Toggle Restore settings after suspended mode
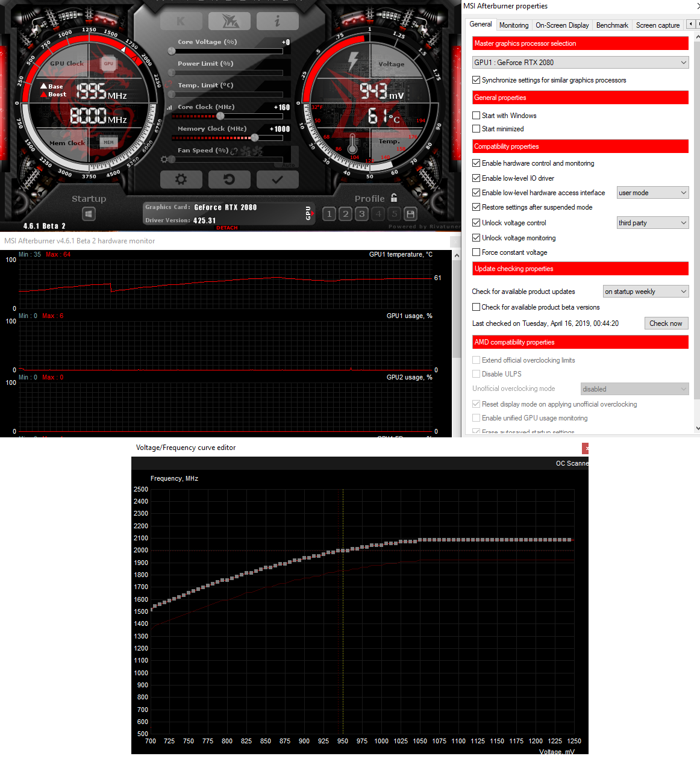Screen dimensions: 700x759 [477, 207]
